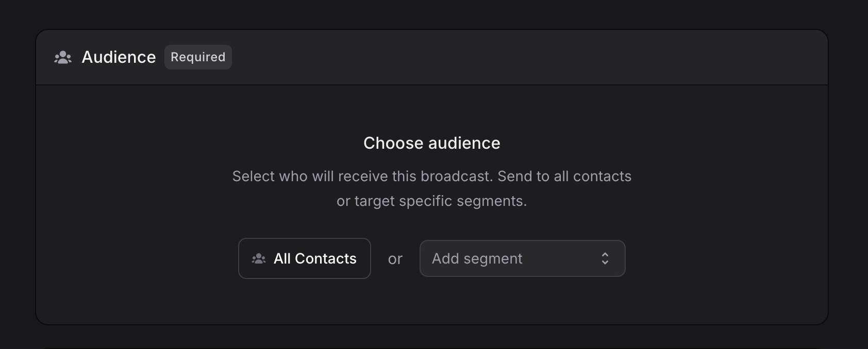Click the people glyph left of Audience label
This screenshot has height=349, width=868.
(x=62, y=57)
